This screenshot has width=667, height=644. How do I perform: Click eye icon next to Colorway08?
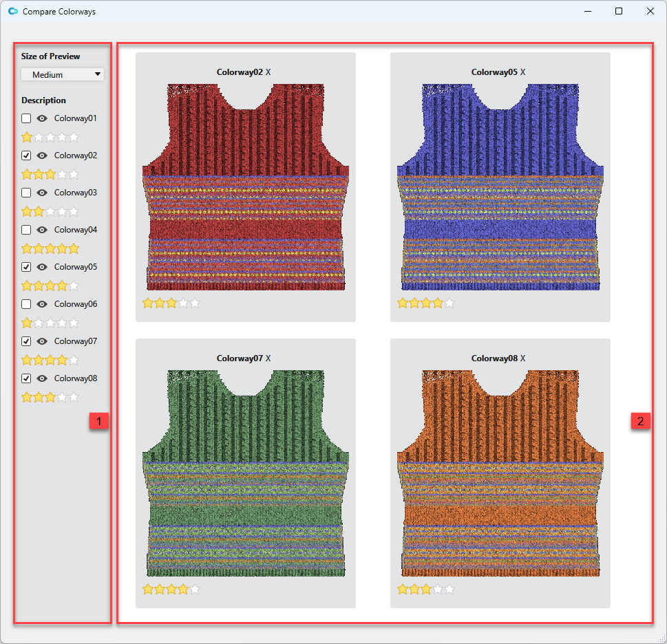tap(41, 378)
